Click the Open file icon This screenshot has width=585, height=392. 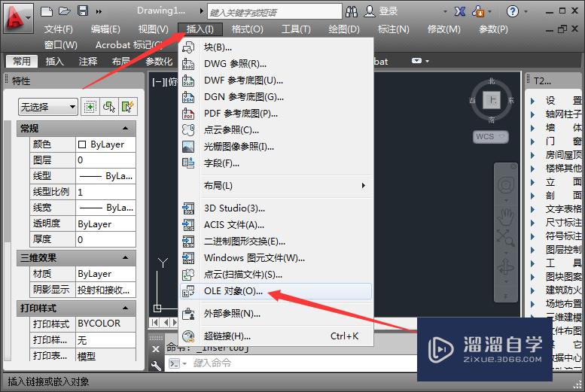tap(64, 11)
